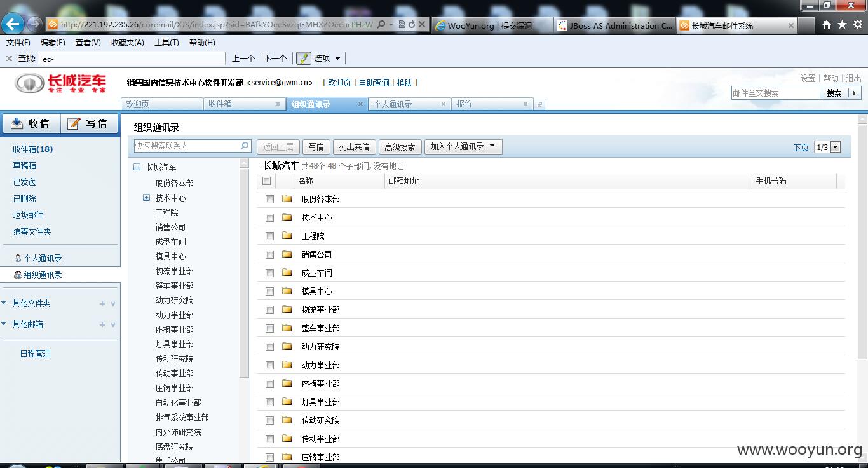The height and width of the screenshot is (468, 868).
Task: Check the box for 物流事业部 row
Action: [x=269, y=310]
